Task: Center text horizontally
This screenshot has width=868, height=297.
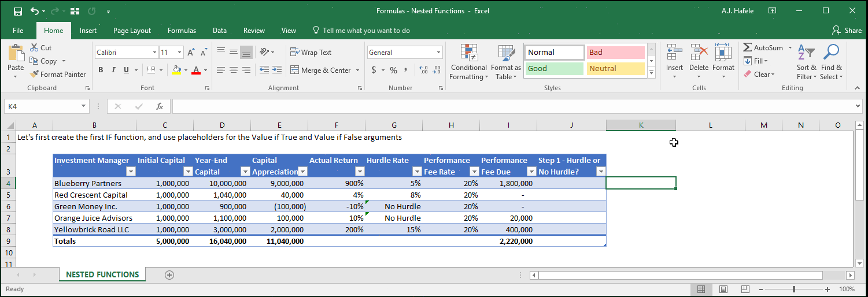Action: pos(234,70)
